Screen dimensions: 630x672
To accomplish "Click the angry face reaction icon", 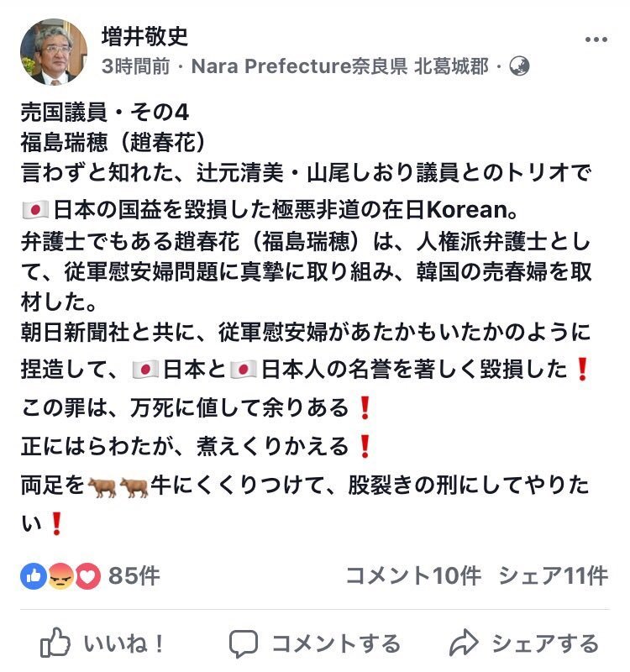I will 60,576.
